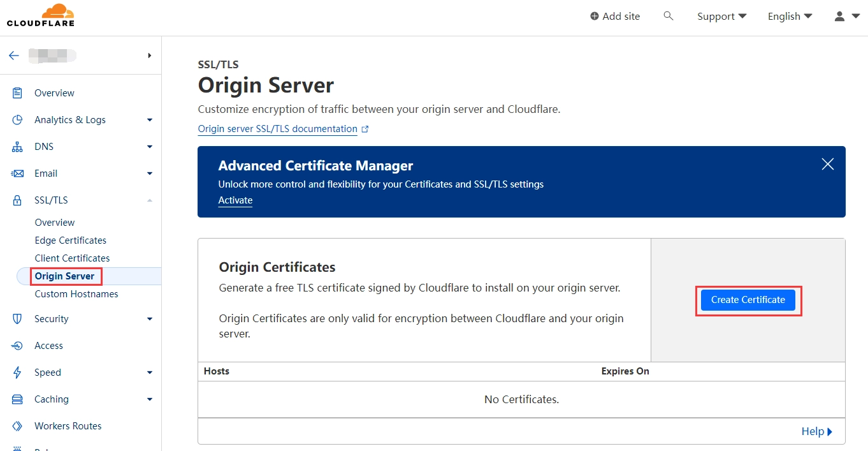Screen dimensions: 868x451
Task: Select Edge Certificates in sidebar
Action: click(x=70, y=240)
